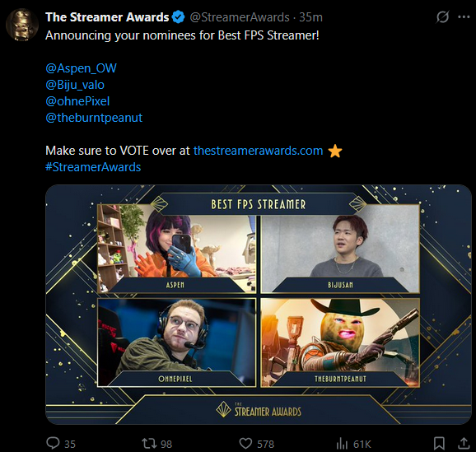This screenshot has width=476, height=452.
Task: Like the tweet with heart icon
Action: pos(245,444)
